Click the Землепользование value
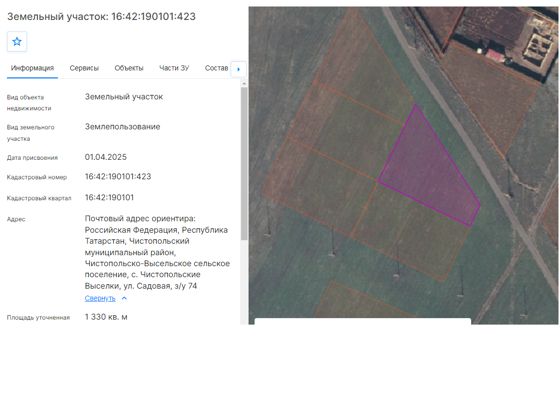 122,127
